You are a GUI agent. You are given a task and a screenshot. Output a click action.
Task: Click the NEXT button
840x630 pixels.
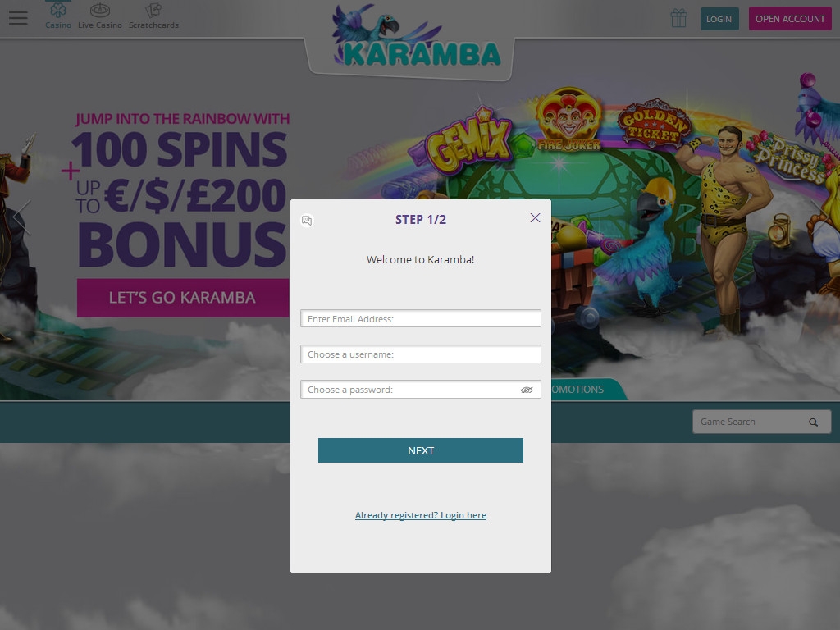pyautogui.click(x=421, y=450)
